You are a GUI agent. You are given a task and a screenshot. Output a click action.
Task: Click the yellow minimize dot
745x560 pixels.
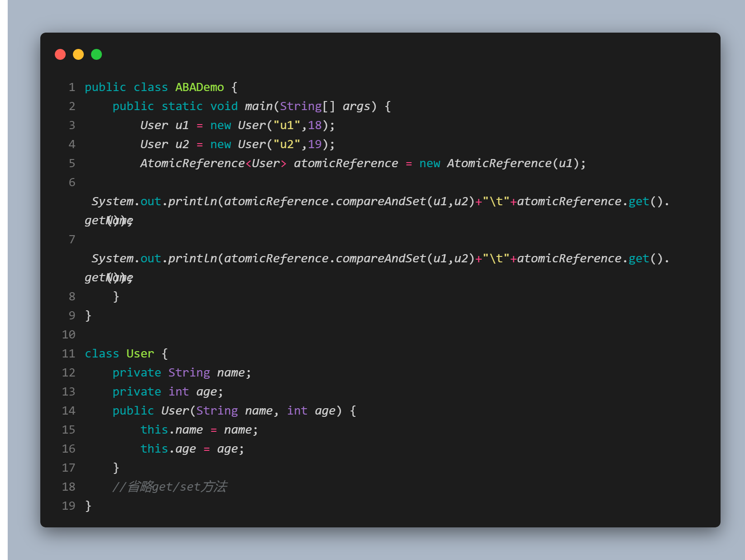78,54
